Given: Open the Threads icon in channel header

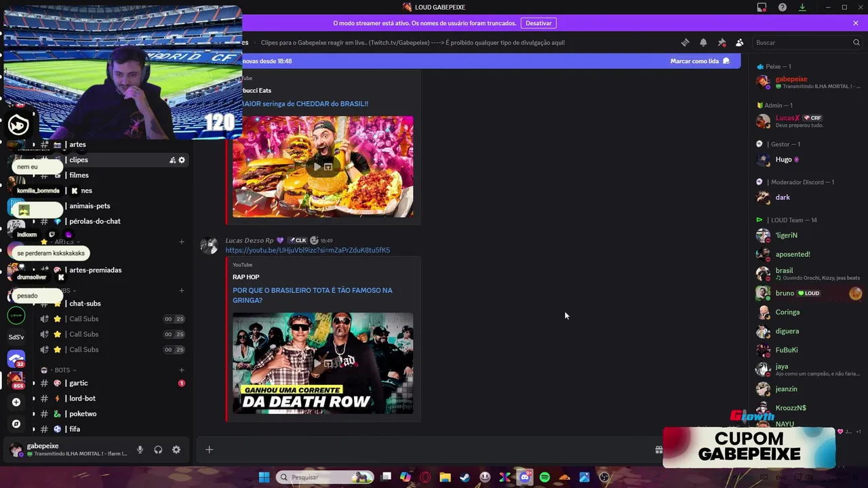Looking at the screenshot, I should 685,42.
